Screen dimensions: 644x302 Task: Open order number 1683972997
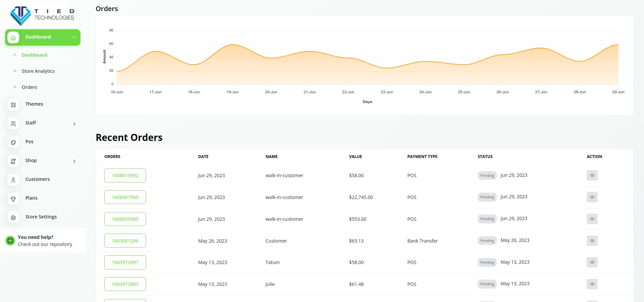pos(125,262)
